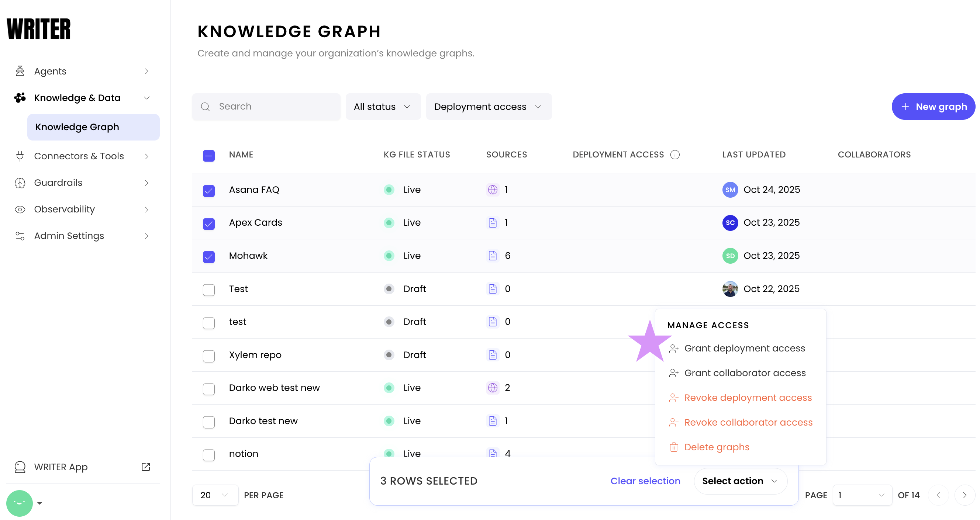
Task: Toggle the select-all header checkbox
Action: (x=208, y=156)
